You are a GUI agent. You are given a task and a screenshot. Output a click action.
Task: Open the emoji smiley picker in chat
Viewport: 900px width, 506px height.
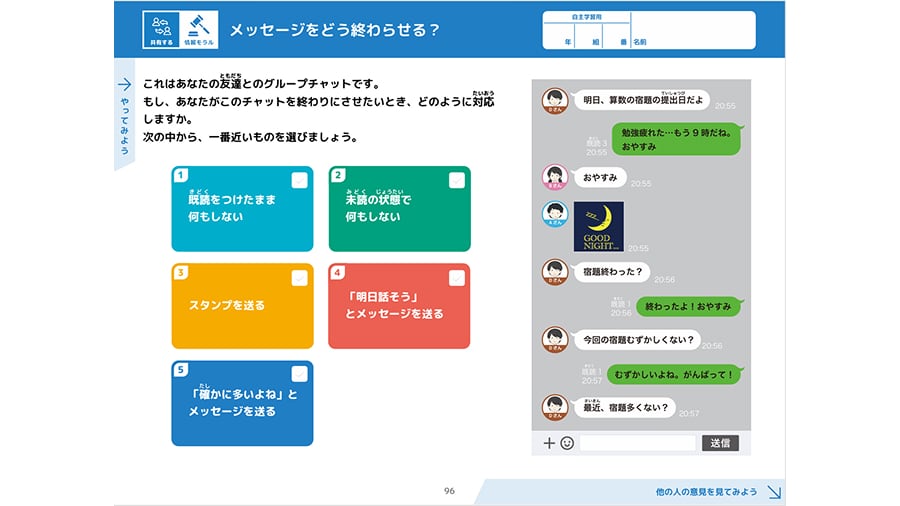point(567,443)
